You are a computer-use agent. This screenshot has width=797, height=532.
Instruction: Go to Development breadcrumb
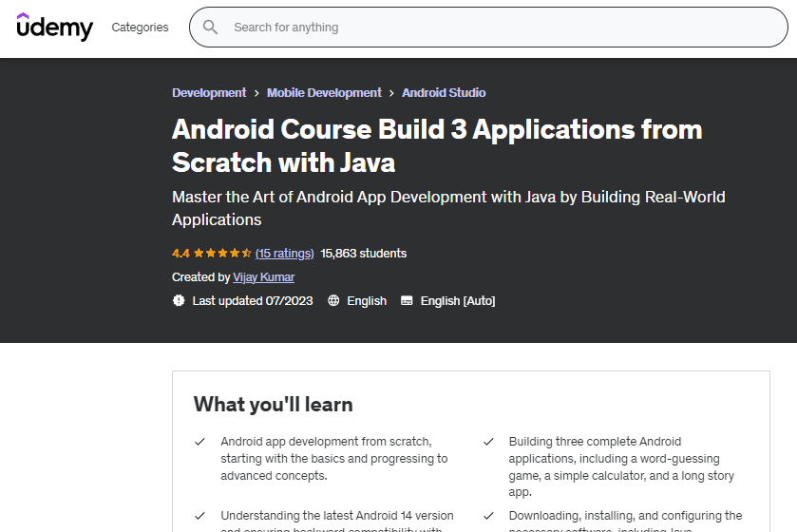coord(209,93)
